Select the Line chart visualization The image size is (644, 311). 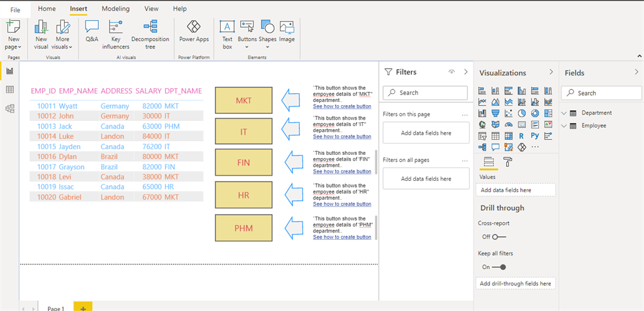pyautogui.click(x=482, y=101)
